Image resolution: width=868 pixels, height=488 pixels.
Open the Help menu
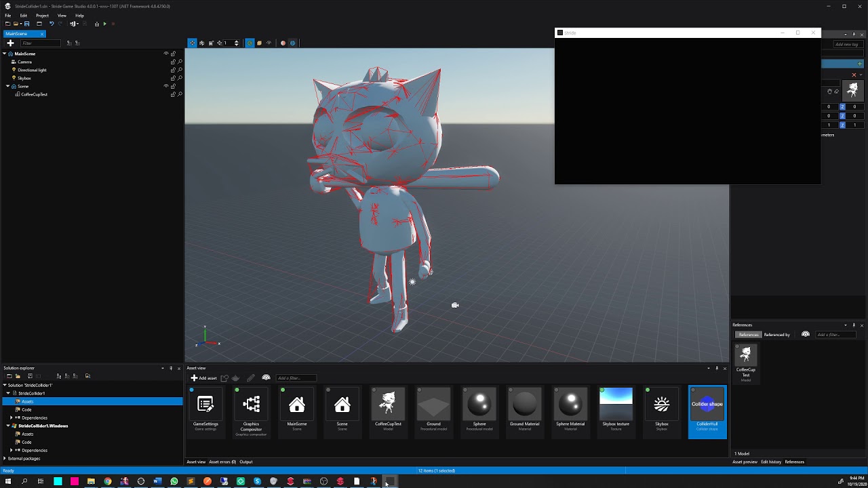[x=79, y=15]
